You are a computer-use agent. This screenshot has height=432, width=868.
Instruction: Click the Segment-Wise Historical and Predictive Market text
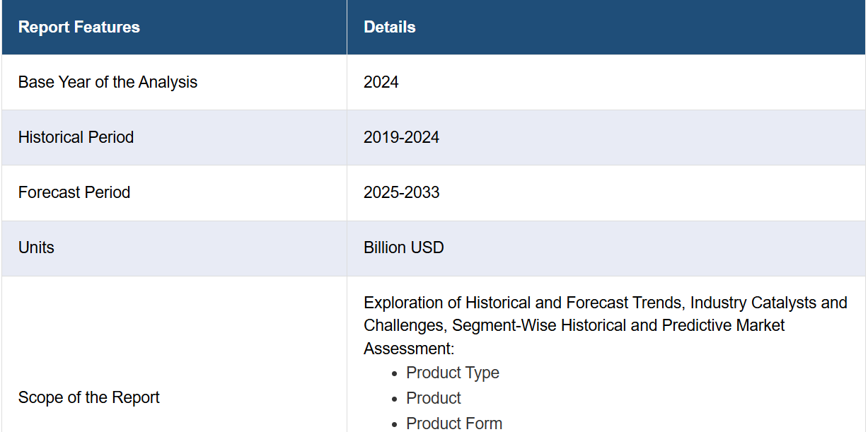pyautogui.click(x=619, y=325)
